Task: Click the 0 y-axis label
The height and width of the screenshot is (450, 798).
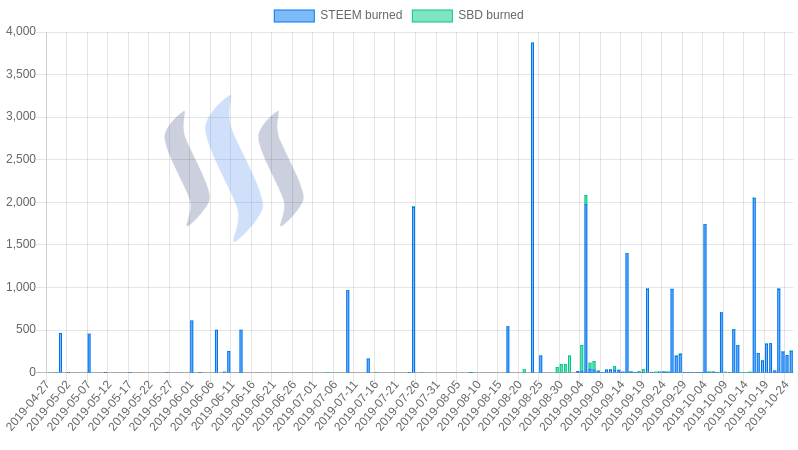Action: tap(33, 372)
